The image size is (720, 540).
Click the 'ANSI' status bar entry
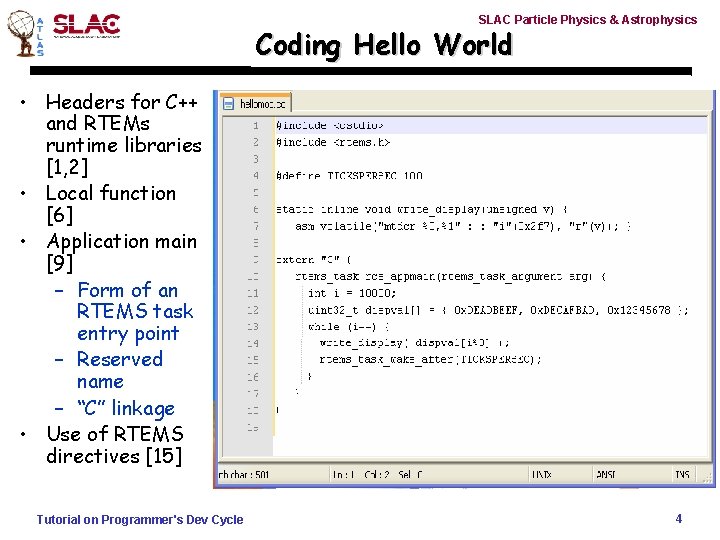coord(606,474)
